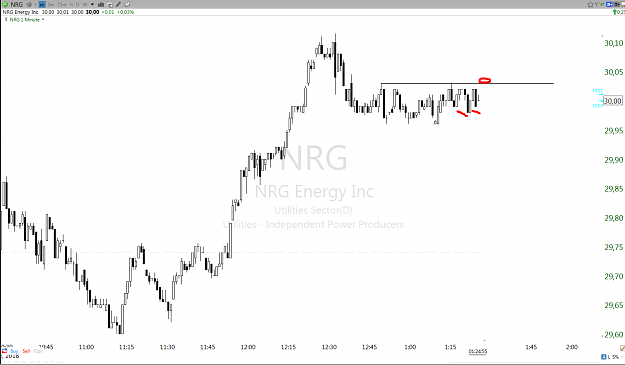625x365 pixels.
Task: Select the horizontal resistance trendline
Action: coord(467,83)
